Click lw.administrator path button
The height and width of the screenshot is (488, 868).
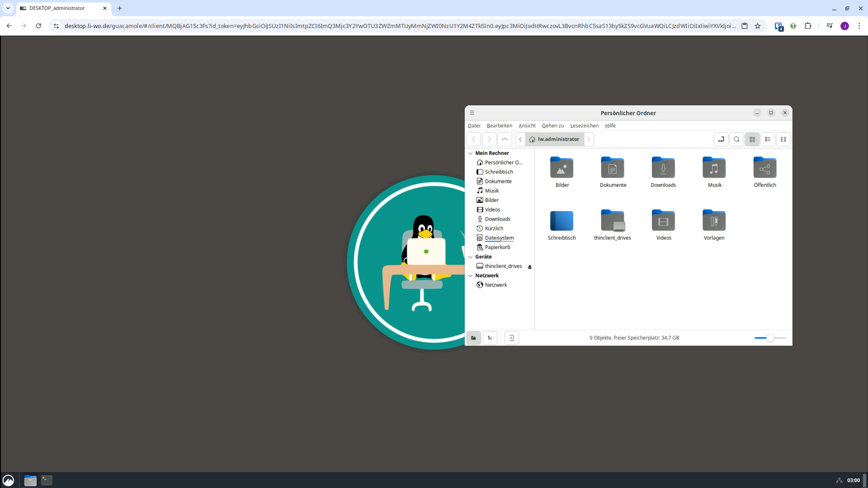click(x=555, y=139)
